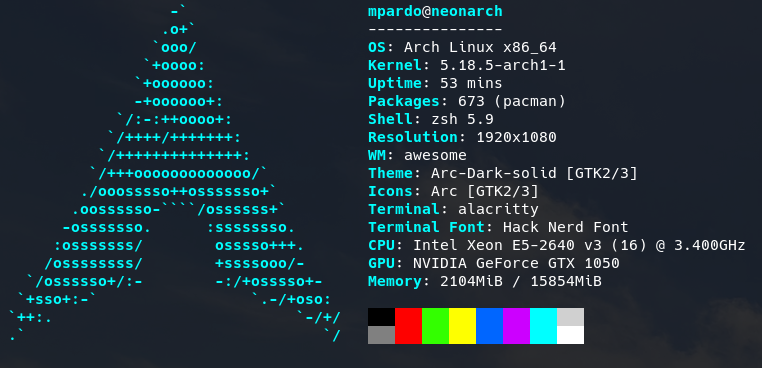Click the light gray color block

tap(571, 317)
